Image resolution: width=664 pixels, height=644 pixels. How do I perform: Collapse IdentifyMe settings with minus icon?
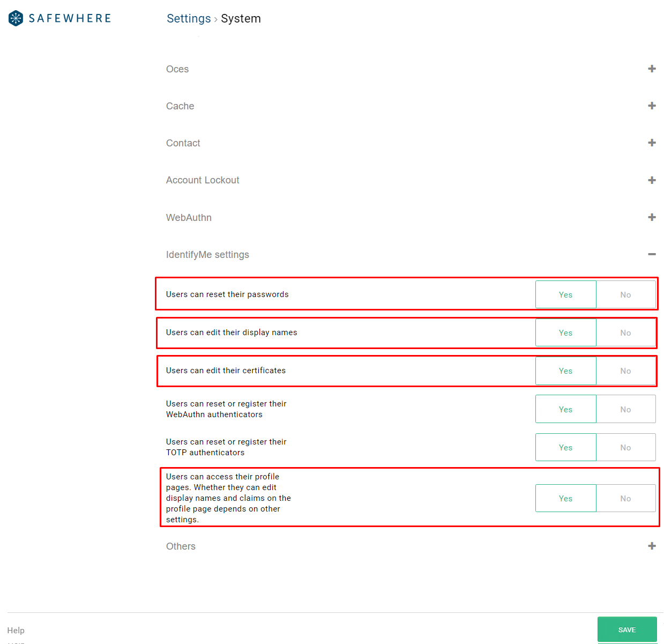[652, 254]
